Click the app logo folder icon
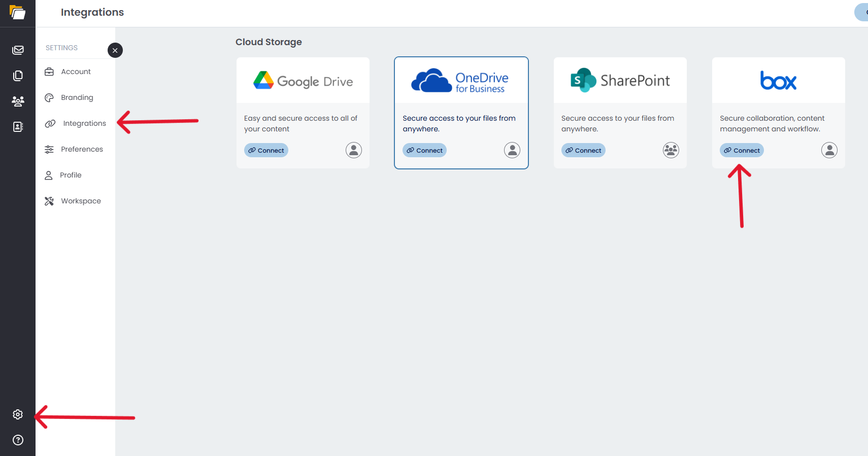This screenshot has width=868, height=456. 17,12
